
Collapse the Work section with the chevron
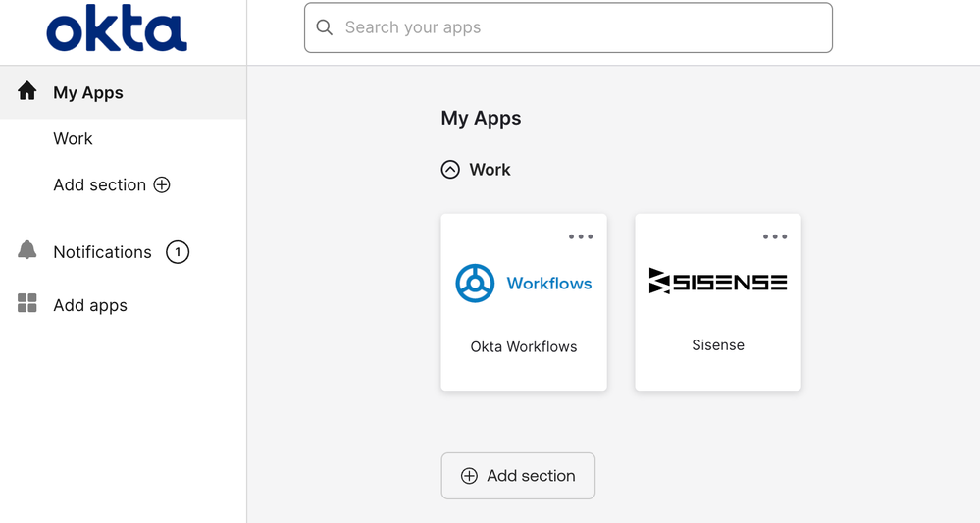pyautogui.click(x=450, y=170)
